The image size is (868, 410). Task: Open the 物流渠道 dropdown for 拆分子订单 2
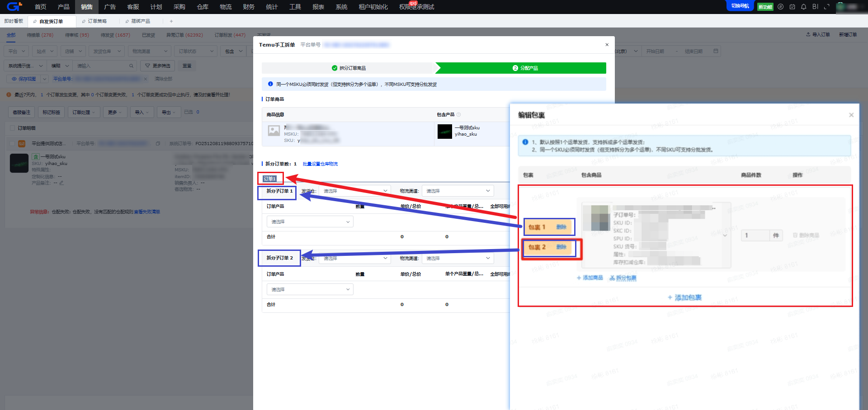point(458,258)
